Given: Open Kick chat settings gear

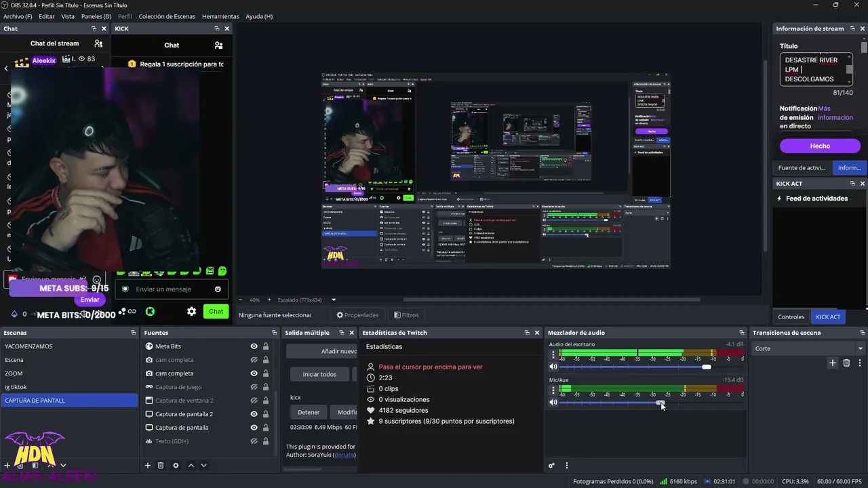Looking at the screenshot, I should (x=192, y=311).
